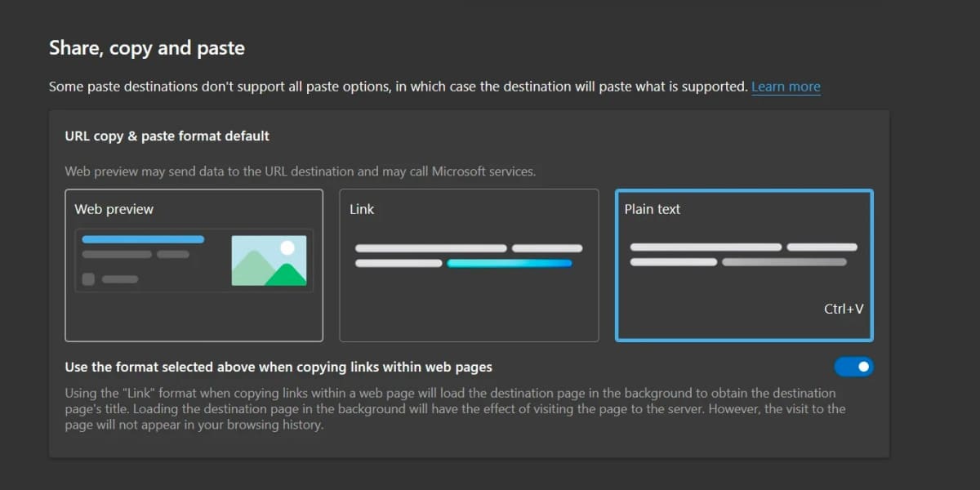Open the Learn more link

click(x=785, y=87)
